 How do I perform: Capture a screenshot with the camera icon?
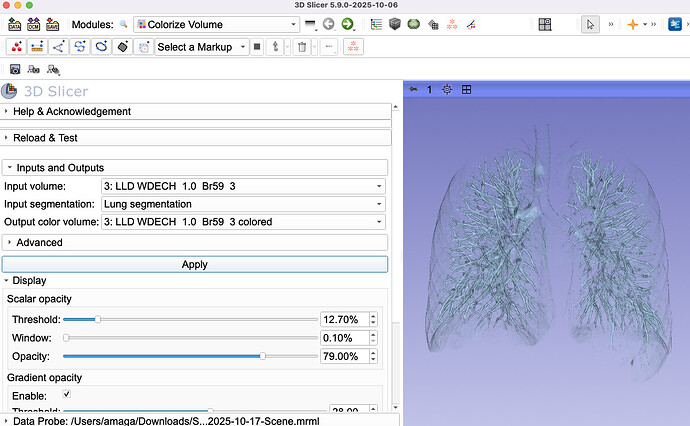click(15, 69)
